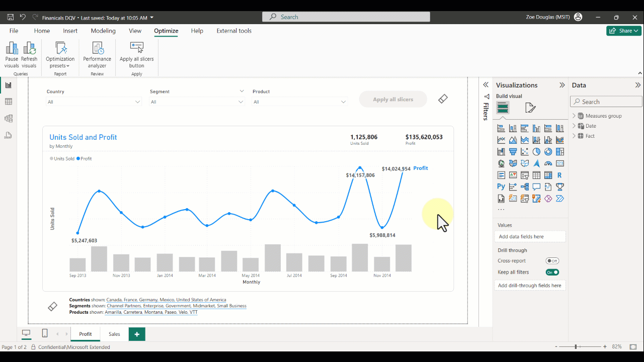
Task: Click the Apply all slicers button
Action: click(393, 99)
